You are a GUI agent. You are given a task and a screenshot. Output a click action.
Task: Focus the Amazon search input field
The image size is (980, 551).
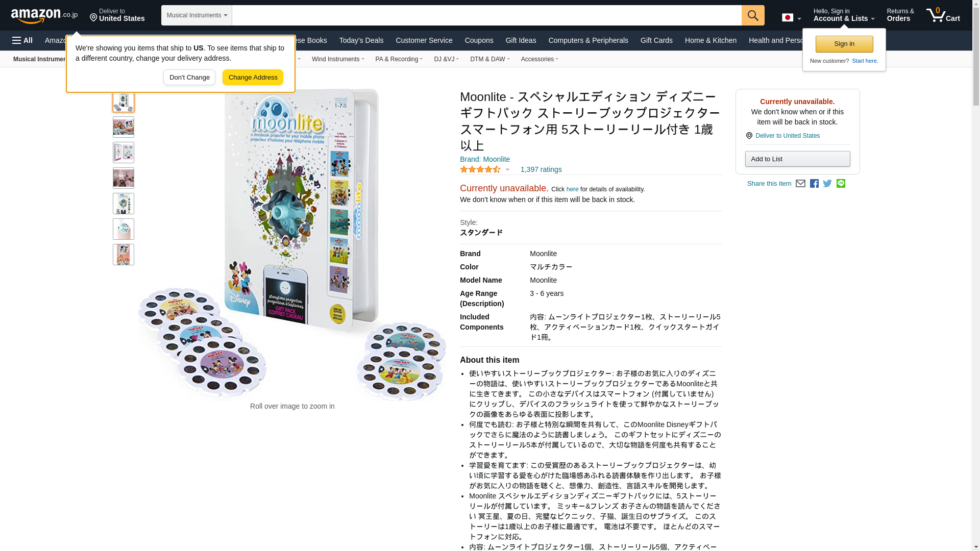point(486,15)
